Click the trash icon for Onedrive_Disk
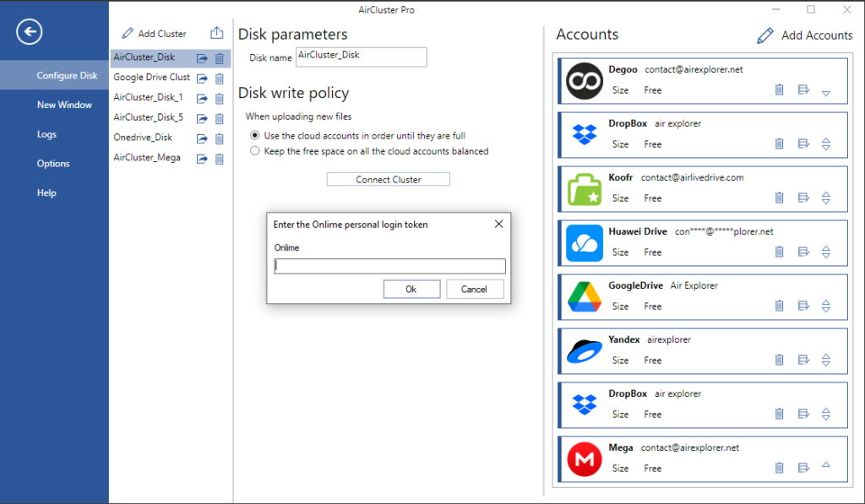Screen dimensions: 865x504 [x=220, y=138]
